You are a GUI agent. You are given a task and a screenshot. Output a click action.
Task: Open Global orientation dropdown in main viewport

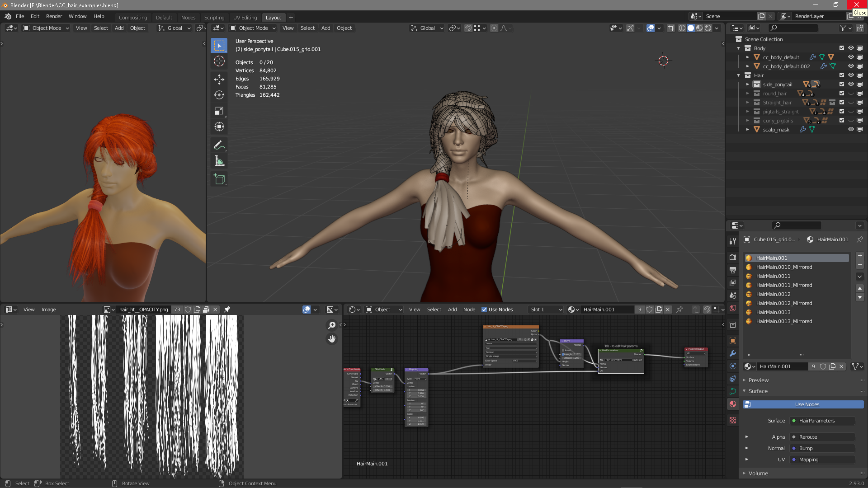coord(427,28)
